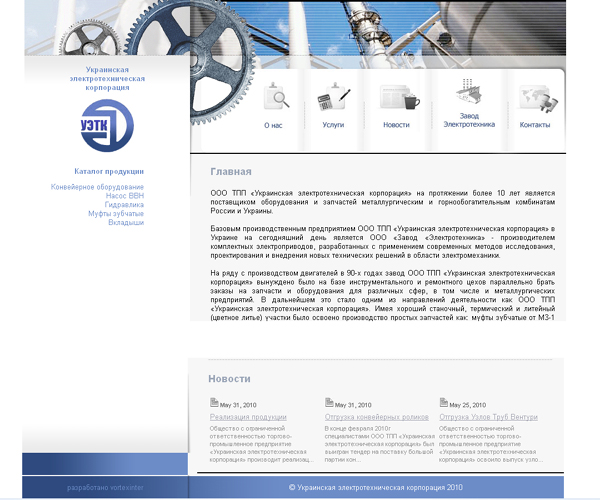600x500 pixels.
Task: Click the Вкладыши catalog link
Action: point(125,223)
